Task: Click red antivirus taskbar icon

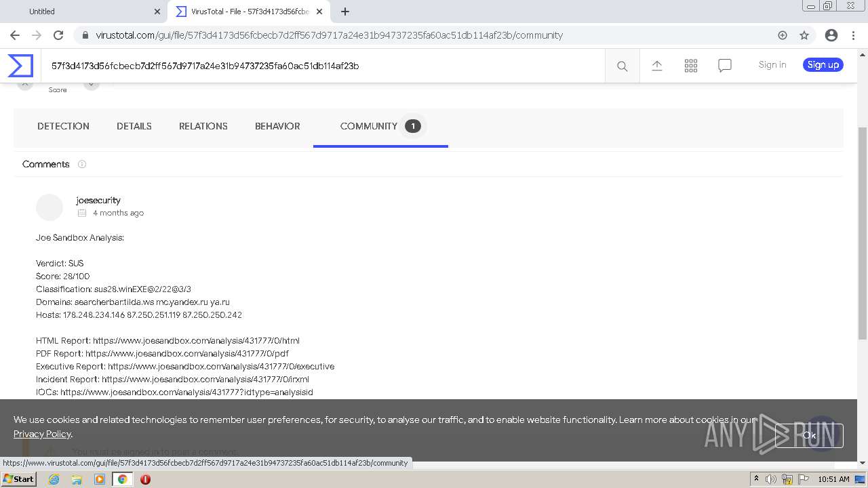Action: click(145, 479)
